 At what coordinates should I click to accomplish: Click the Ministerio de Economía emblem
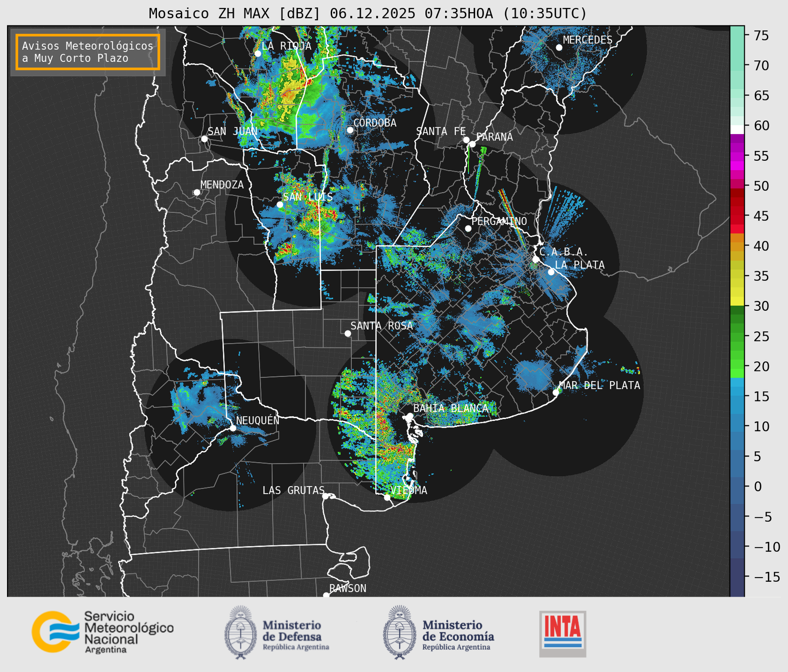[x=399, y=633]
